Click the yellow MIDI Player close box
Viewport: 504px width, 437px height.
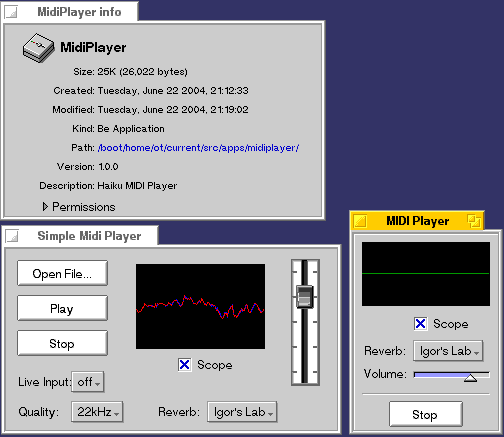tap(360, 221)
